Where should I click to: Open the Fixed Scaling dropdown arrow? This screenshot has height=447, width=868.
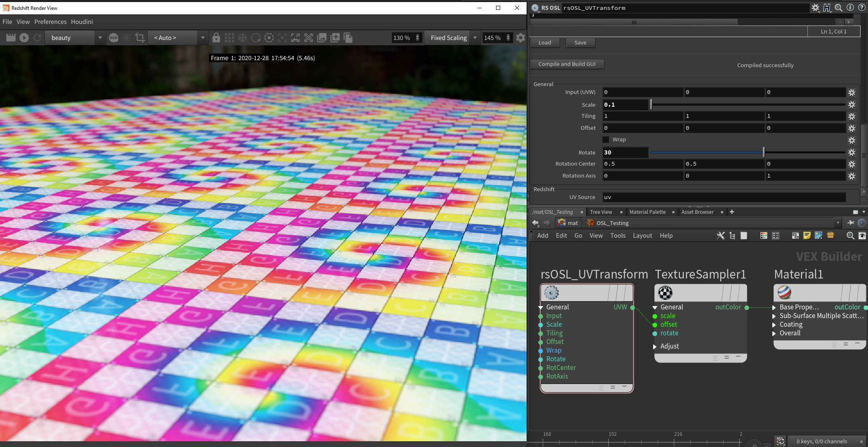pos(475,38)
